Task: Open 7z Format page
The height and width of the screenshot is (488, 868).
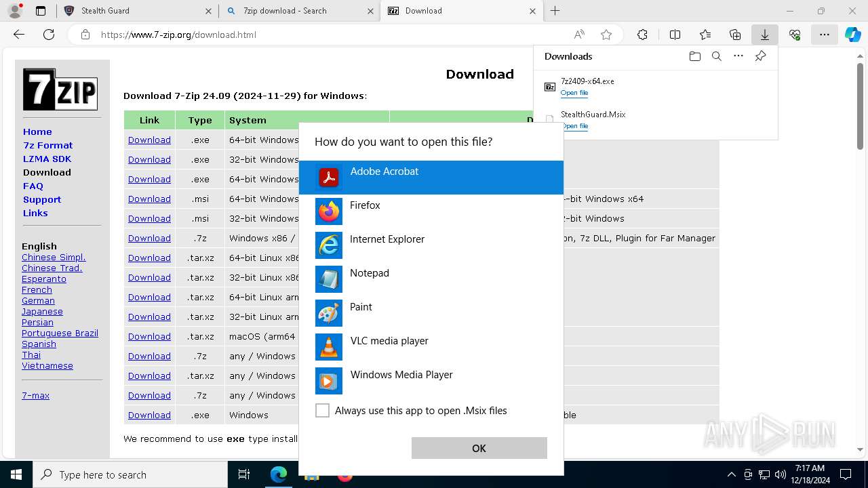Action: 47,145
